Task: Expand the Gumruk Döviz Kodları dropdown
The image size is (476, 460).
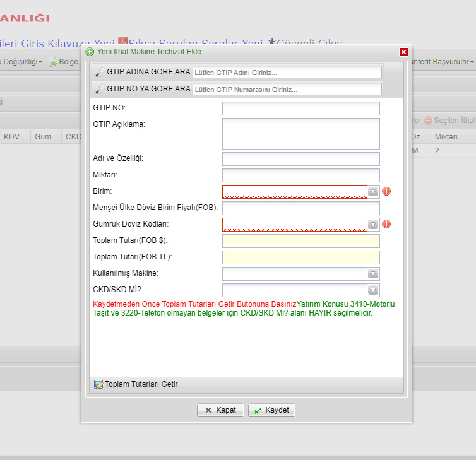Action: point(373,225)
